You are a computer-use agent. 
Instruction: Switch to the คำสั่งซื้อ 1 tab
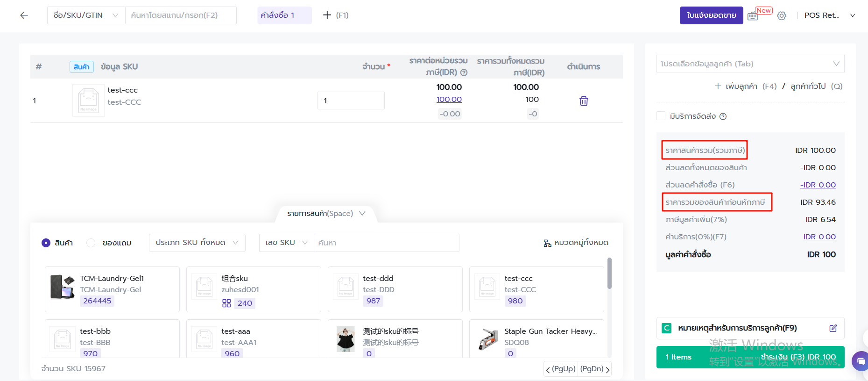click(x=278, y=15)
